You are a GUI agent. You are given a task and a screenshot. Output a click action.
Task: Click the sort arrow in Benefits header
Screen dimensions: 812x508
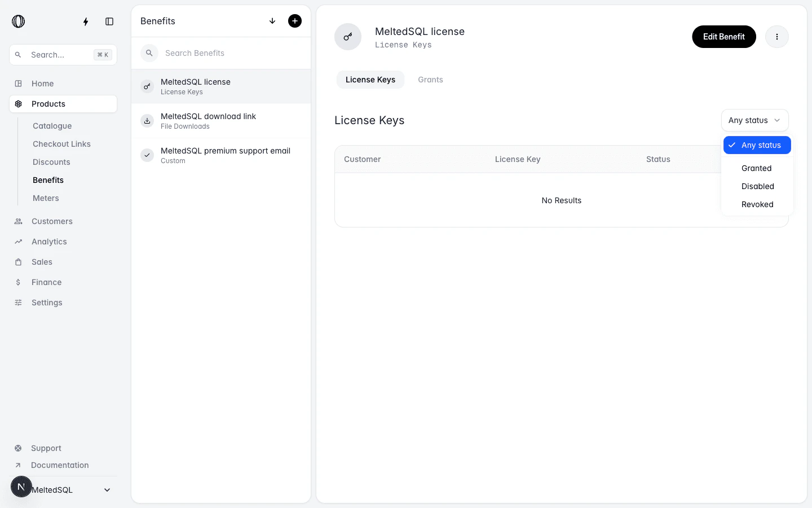(272, 21)
